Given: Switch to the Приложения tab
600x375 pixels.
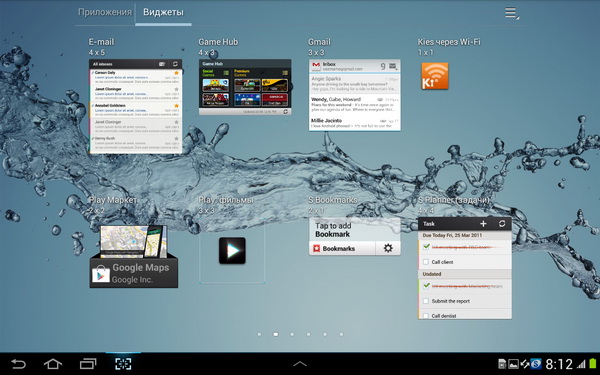Looking at the screenshot, I should (105, 12).
